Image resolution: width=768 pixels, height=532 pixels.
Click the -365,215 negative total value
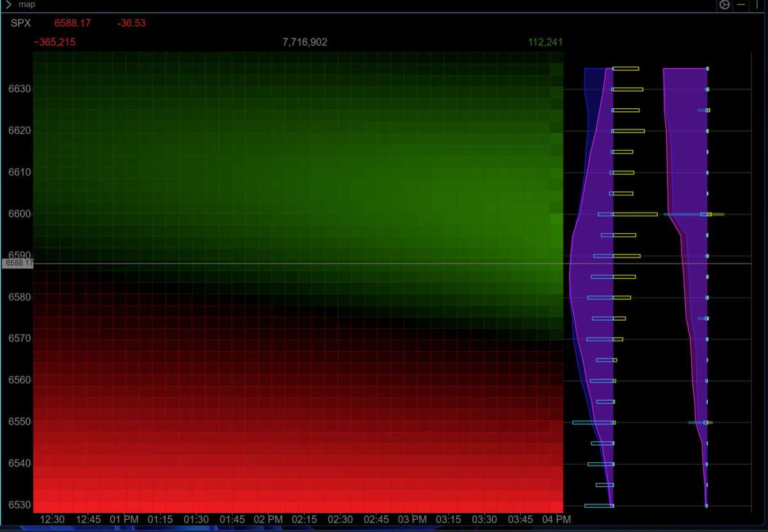point(54,42)
